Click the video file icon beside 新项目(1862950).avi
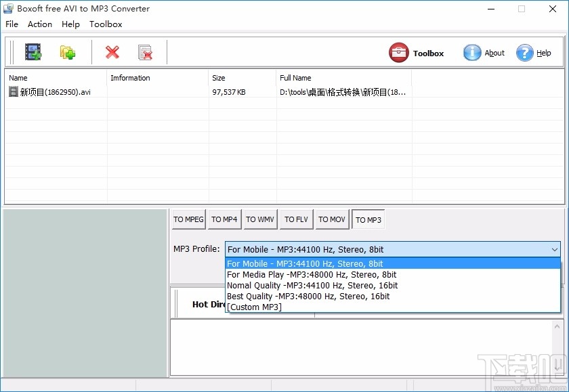The width and height of the screenshot is (569, 392). click(x=13, y=91)
